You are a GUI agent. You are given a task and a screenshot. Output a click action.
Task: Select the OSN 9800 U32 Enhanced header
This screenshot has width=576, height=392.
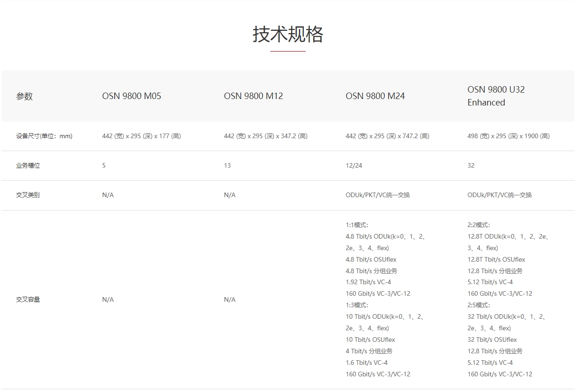[496, 96]
